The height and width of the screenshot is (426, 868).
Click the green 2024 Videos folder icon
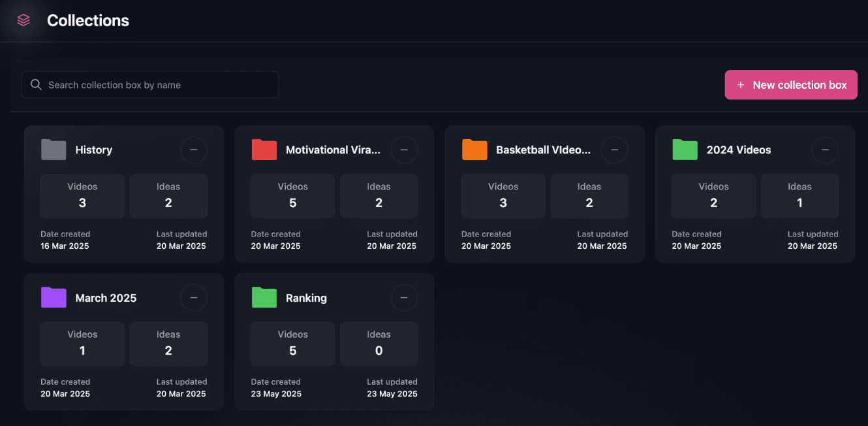coord(685,150)
